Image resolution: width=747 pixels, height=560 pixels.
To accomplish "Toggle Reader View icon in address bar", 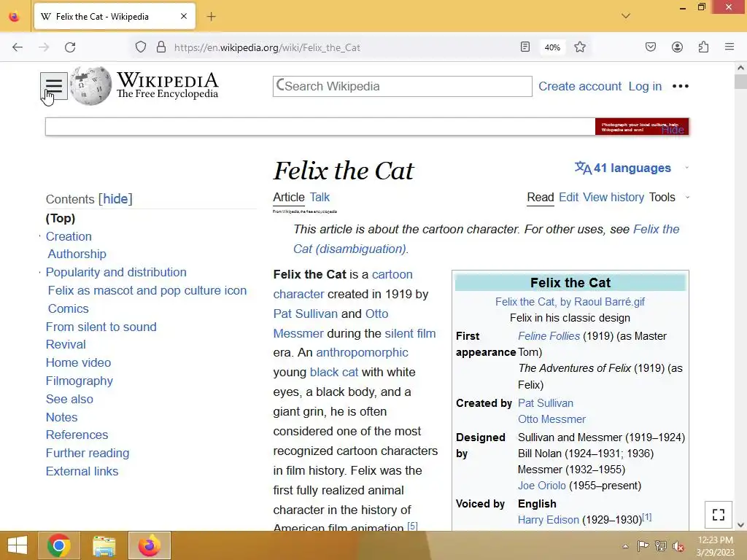I will coord(525,47).
